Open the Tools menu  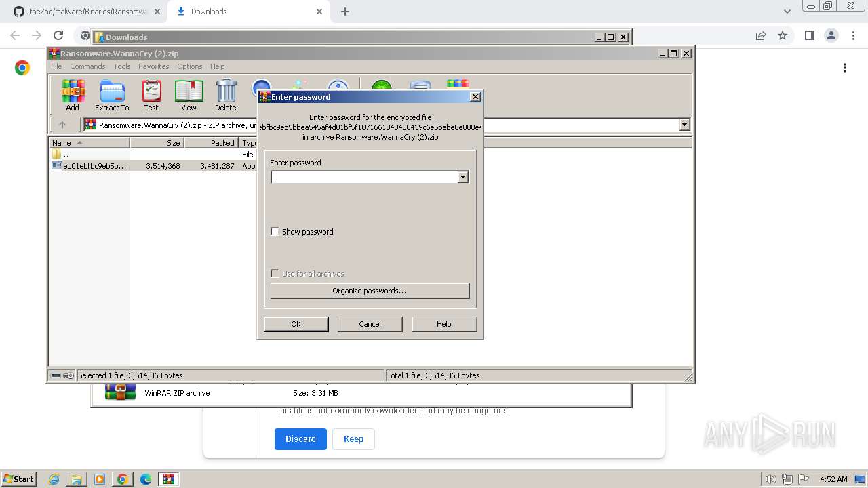click(x=122, y=66)
